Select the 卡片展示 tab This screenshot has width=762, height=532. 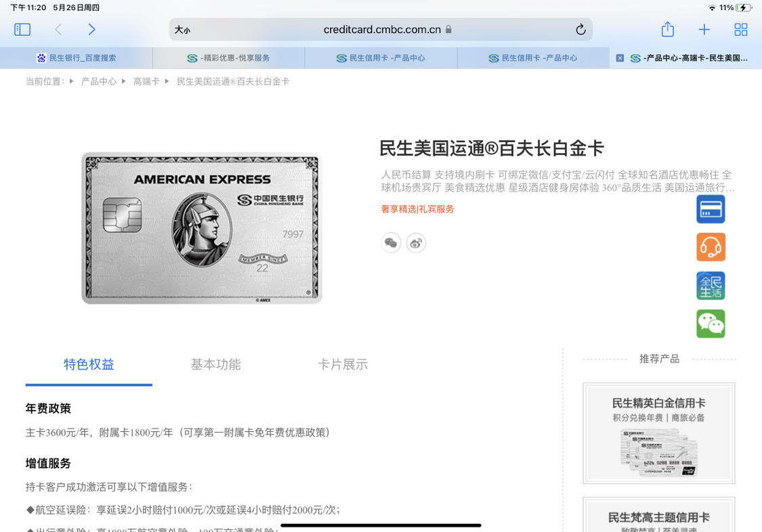(x=343, y=365)
